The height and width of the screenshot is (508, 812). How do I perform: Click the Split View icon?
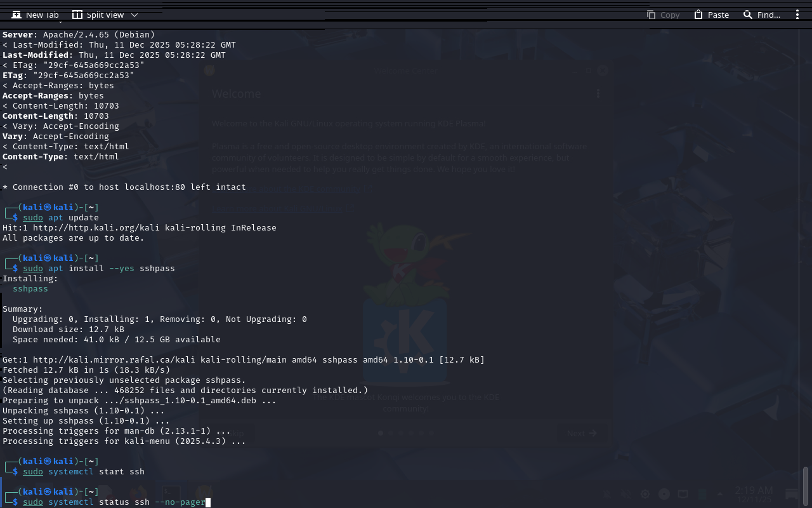pyautogui.click(x=77, y=15)
